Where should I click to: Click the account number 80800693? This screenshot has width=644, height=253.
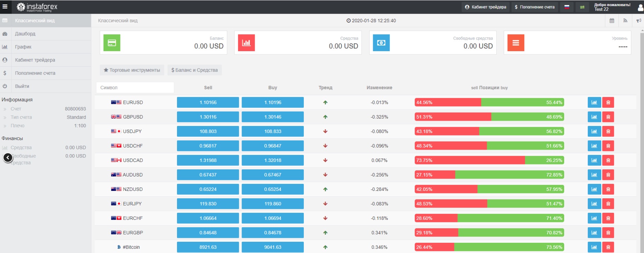(x=75, y=109)
